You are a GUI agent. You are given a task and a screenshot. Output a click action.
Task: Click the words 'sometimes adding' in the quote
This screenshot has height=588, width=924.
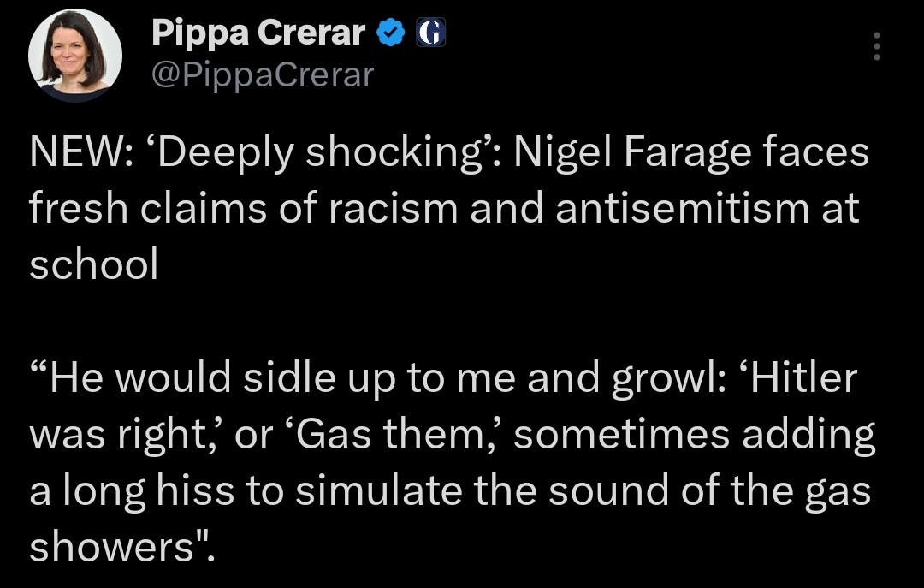pyautogui.click(x=693, y=435)
